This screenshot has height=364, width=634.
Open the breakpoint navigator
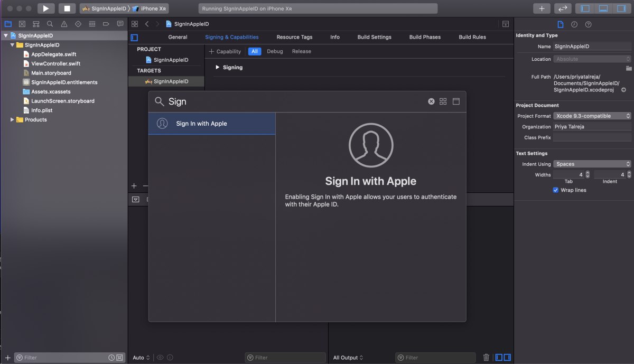click(106, 24)
